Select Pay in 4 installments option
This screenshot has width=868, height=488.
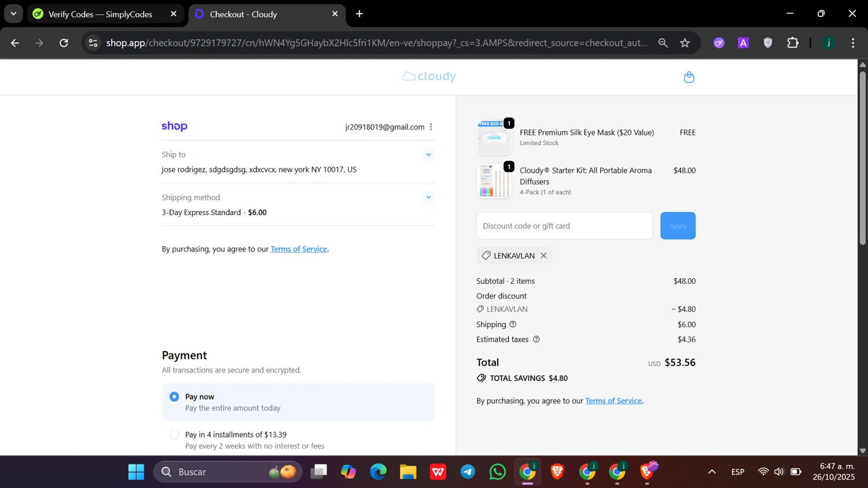174,434
